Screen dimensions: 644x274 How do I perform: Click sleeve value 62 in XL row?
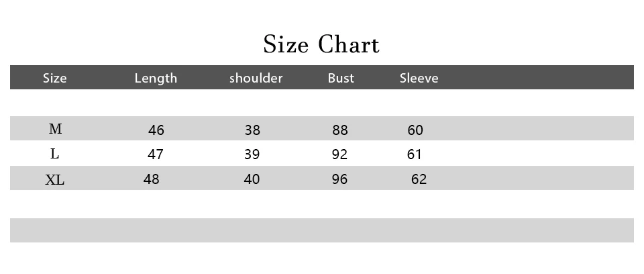419,179
